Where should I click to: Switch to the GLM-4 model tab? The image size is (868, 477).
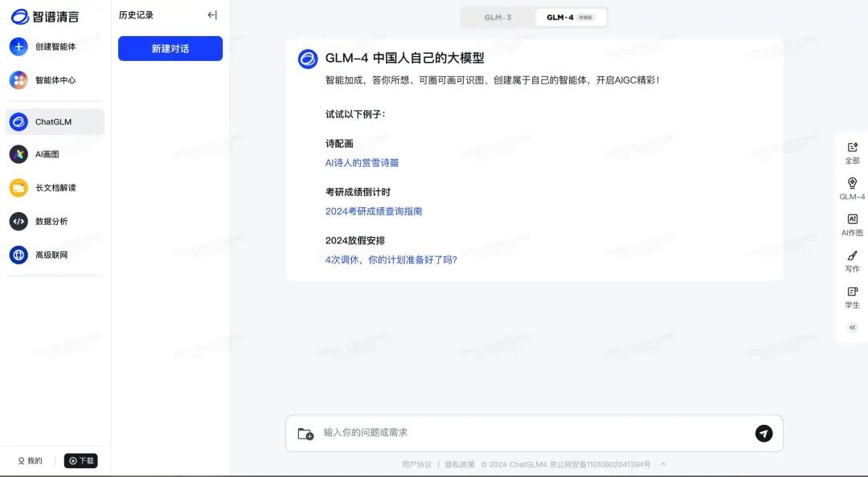(x=570, y=17)
